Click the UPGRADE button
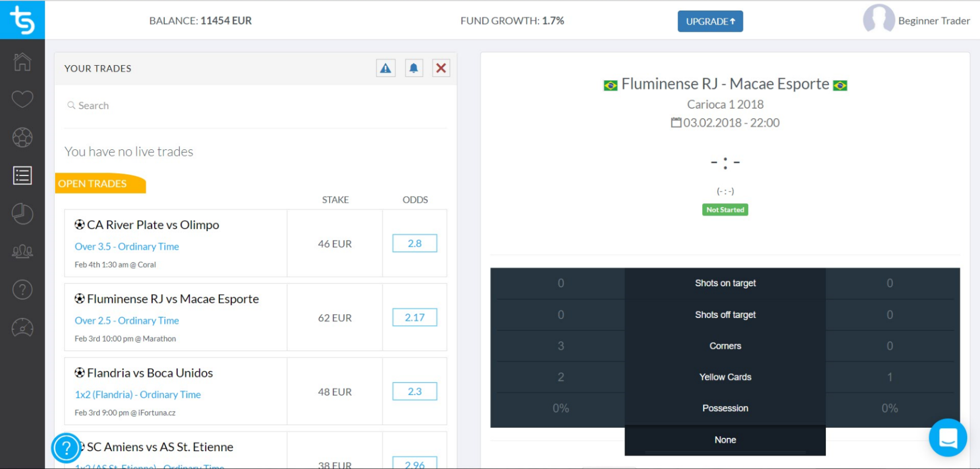 click(x=710, y=21)
